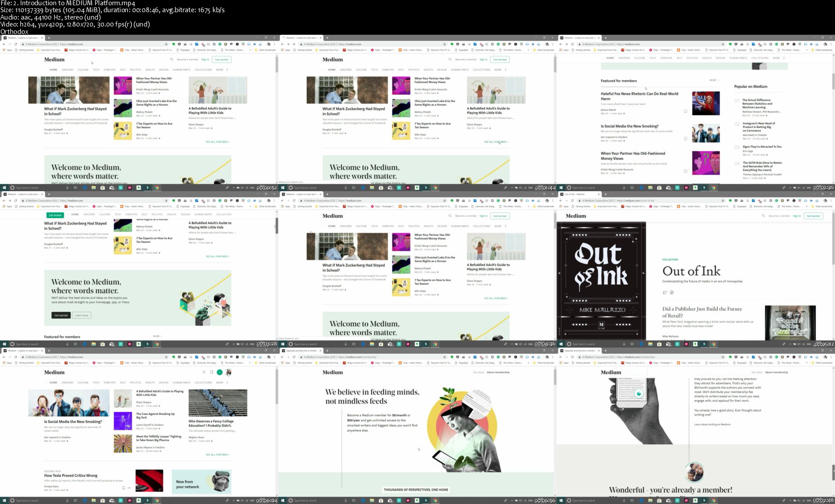Open Did a Publisher Just Build the Future headline
This screenshot has width=835, height=504.
(x=702, y=312)
